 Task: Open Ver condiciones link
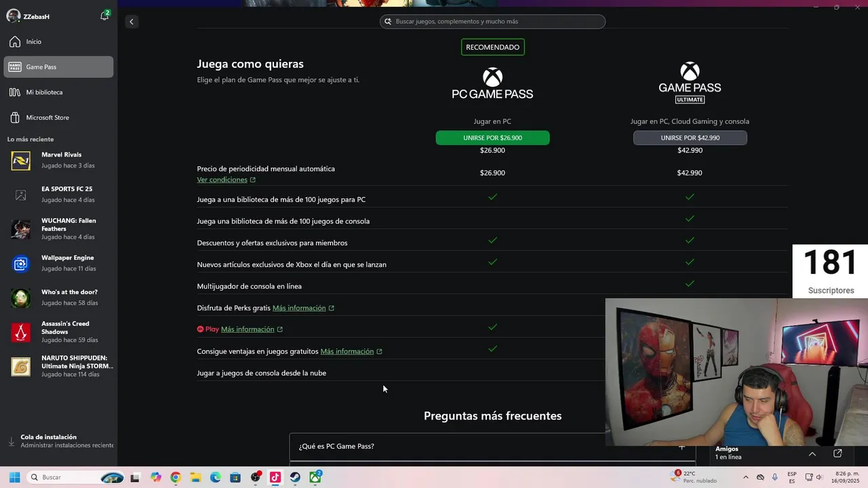coord(222,180)
